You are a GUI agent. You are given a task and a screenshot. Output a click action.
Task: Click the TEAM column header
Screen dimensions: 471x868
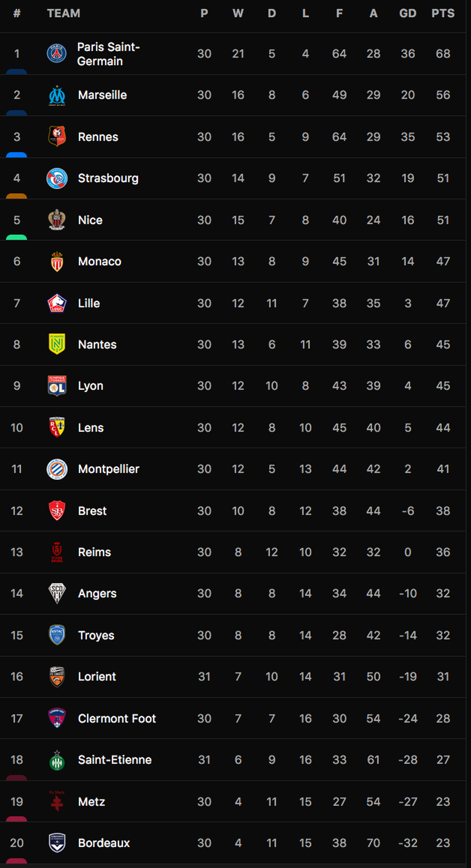[64, 13]
